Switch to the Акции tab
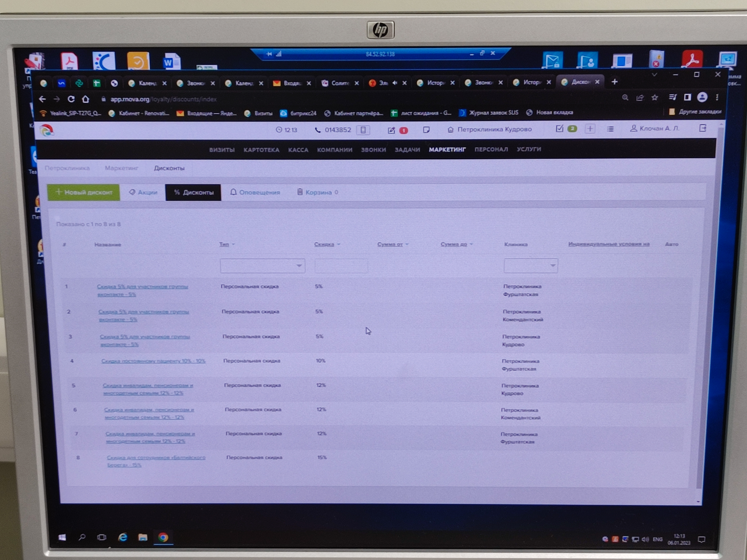The height and width of the screenshot is (560, 747). click(143, 192)
